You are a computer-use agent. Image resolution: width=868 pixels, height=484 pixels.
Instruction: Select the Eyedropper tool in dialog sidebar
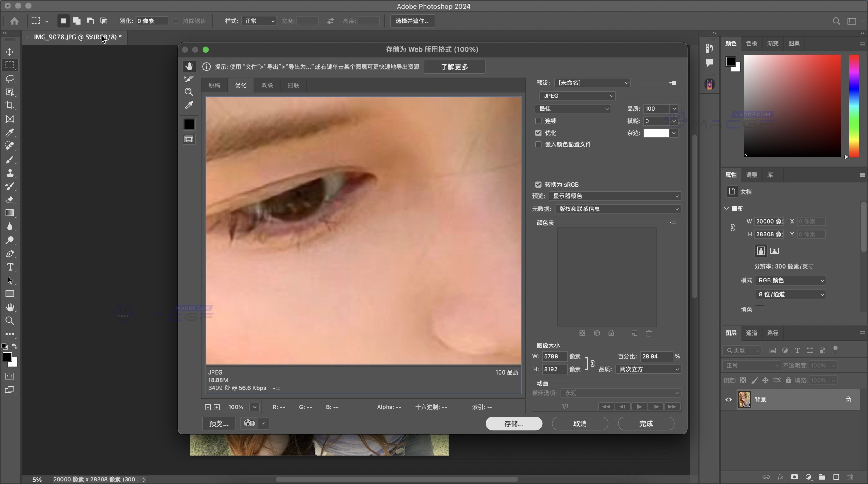coord(189,105)
